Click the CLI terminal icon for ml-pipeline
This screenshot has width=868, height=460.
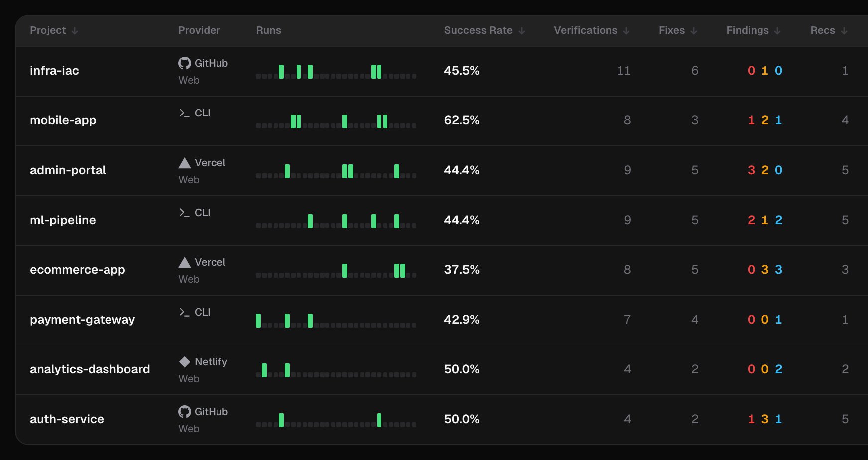click(185, 213)
